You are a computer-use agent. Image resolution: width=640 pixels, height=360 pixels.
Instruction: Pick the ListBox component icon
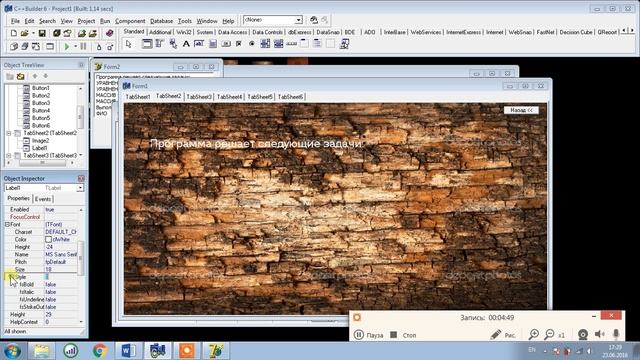pos(265,44)
